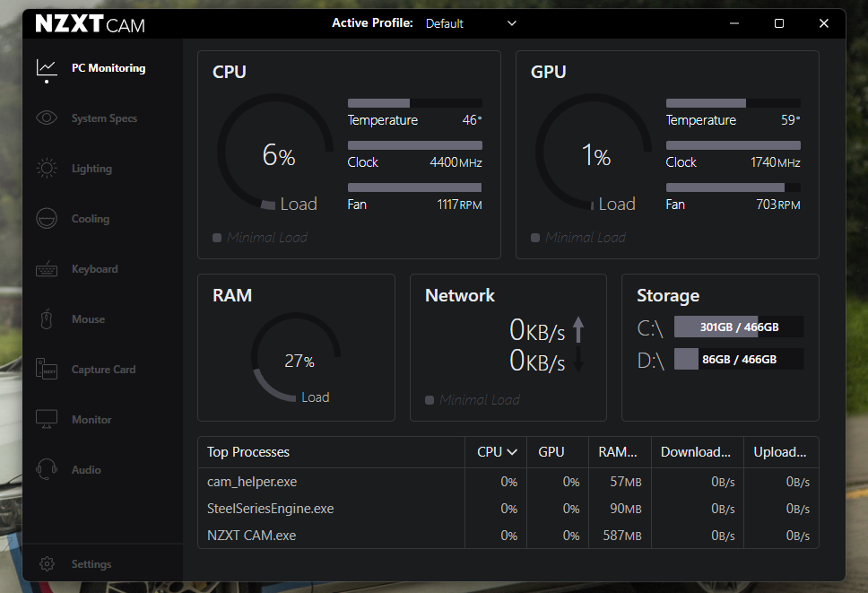Click the Cooling icon in sidebar
The height and width of the screenshot is (593, 868).
47,219
